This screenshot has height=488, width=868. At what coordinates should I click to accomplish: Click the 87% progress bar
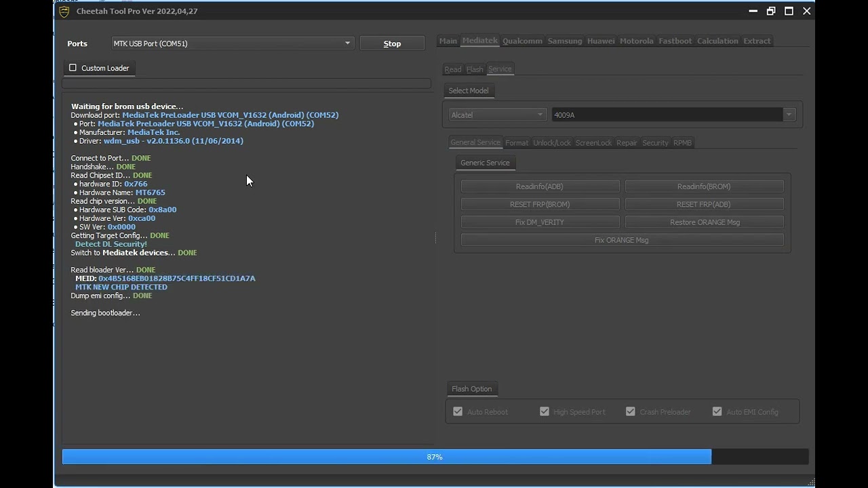(435, 457)
